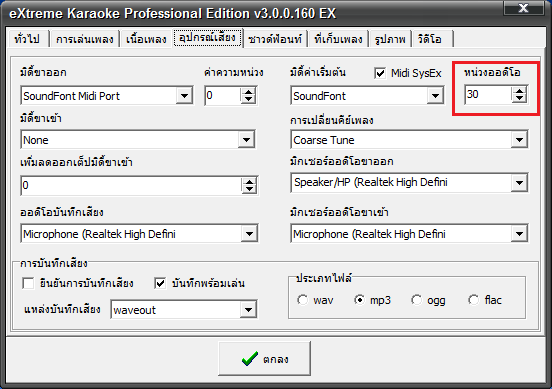Screen dimensions: 552x389
Task: Confirm with the ตกลง button
Action: pos(264,358)
